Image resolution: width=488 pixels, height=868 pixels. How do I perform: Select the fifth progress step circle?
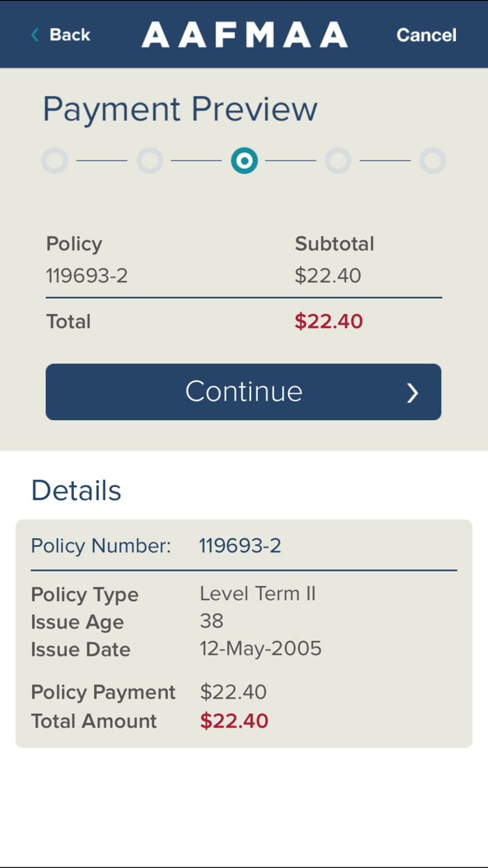[433, 161]
